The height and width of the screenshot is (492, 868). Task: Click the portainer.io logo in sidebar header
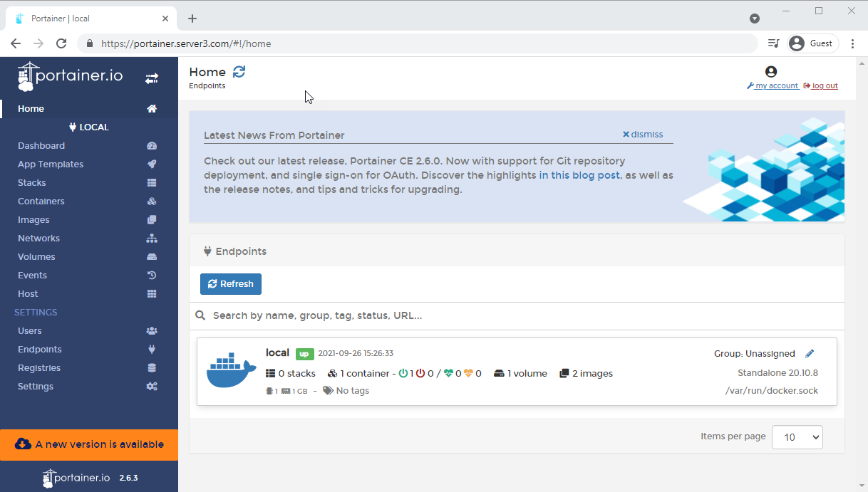click(x=71, y=77)
